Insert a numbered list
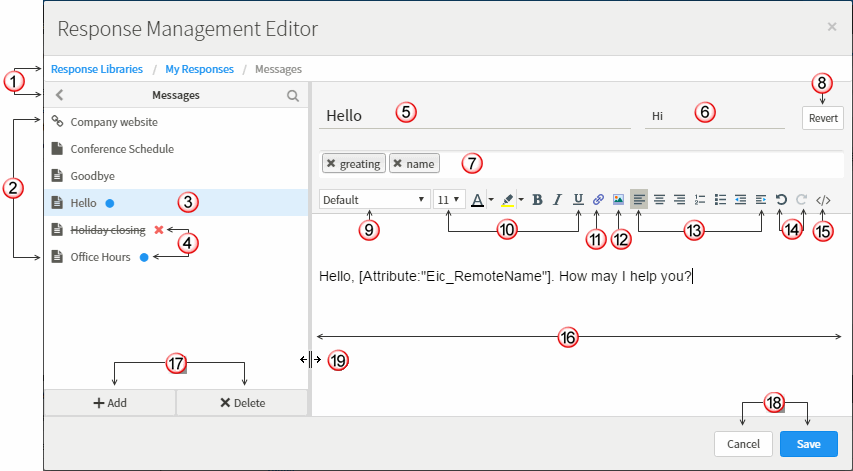Image resolution: width=853 pixels, height=471 pixels. pyautogui.click(x=700, y=199)
